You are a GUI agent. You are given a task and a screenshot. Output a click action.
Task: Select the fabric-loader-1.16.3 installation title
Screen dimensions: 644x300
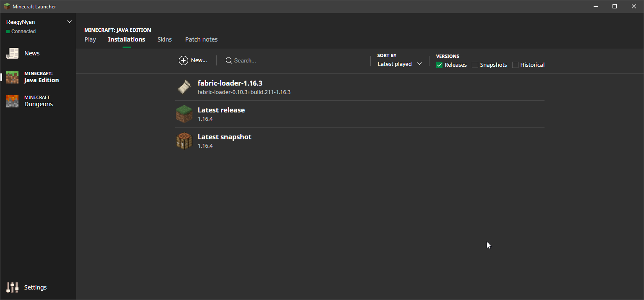[x=230, y=83]
